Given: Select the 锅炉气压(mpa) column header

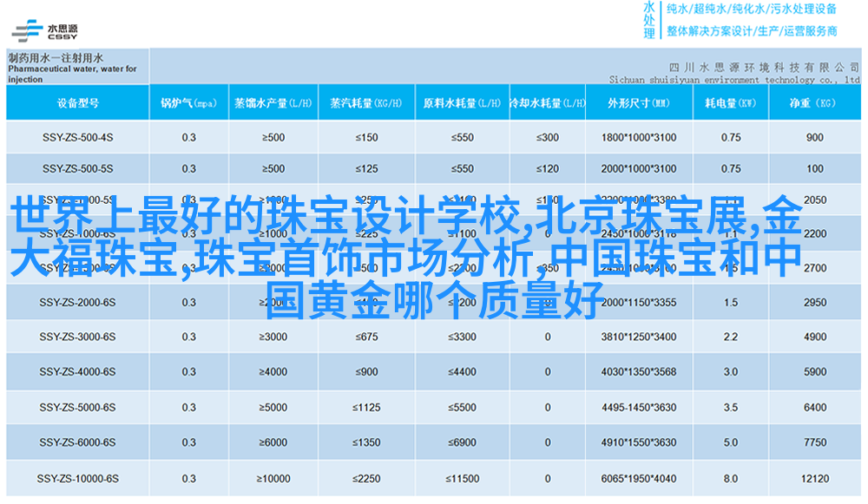Looking at the screenshot, I should pyautogui.click(x=188, y=103).
